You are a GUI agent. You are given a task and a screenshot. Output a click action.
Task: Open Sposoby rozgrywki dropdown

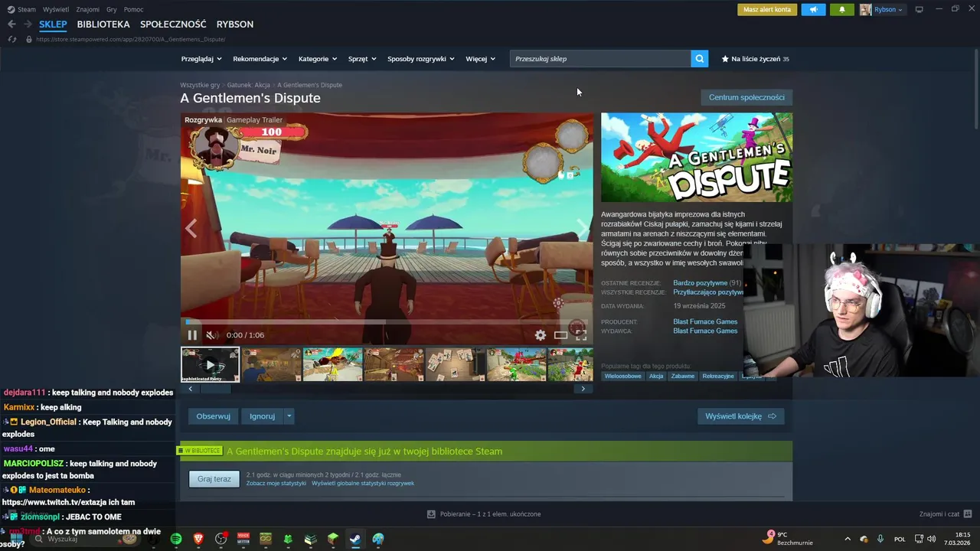click(421, 59)
